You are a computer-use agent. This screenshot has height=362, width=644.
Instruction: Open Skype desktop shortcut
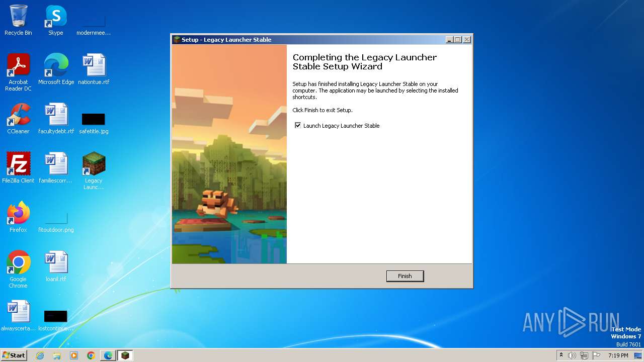tap(56, 21)
